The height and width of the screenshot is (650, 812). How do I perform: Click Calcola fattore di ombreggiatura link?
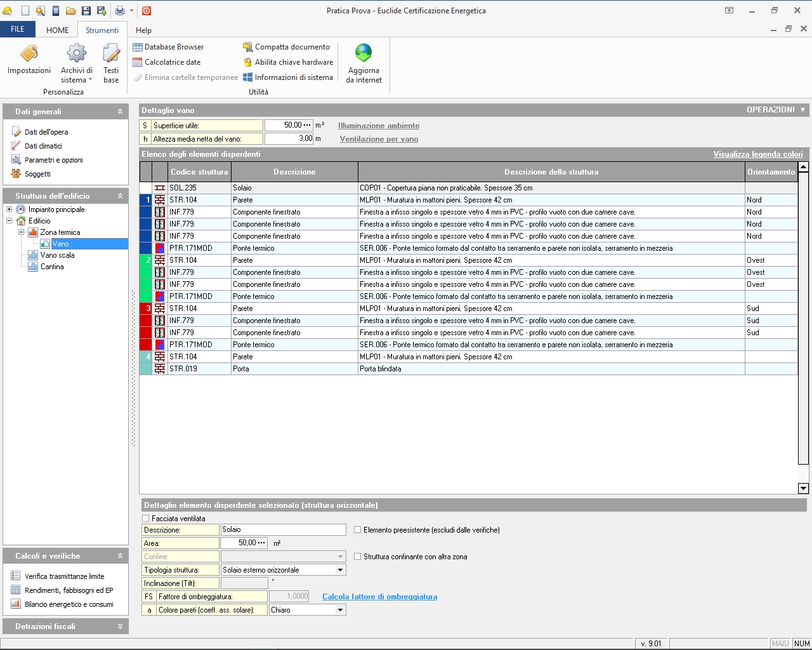click(379, 597)
